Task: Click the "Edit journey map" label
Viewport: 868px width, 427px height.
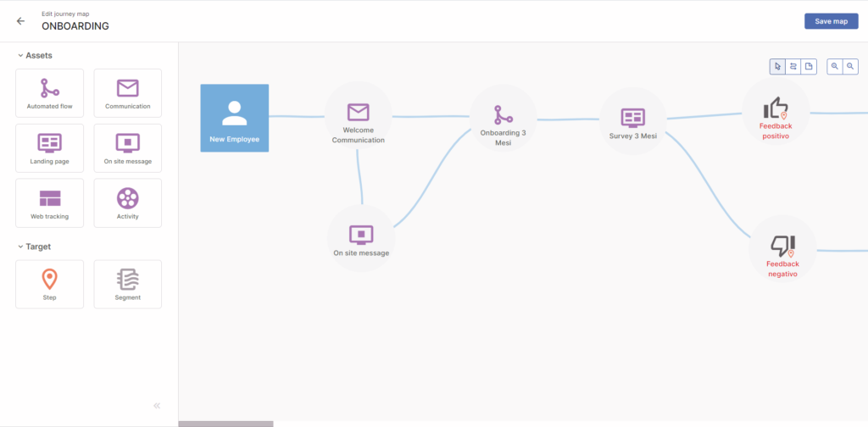Action: coord(65,14)
